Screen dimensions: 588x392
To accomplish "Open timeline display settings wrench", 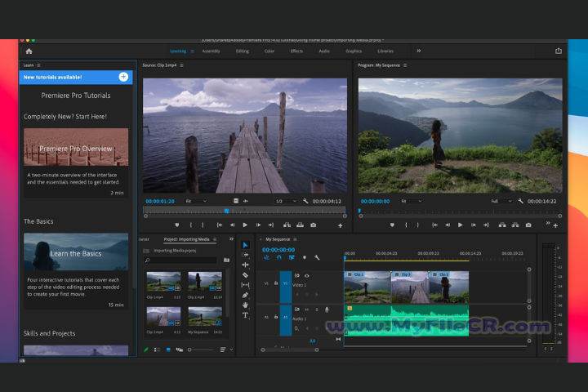I will 317,257.
